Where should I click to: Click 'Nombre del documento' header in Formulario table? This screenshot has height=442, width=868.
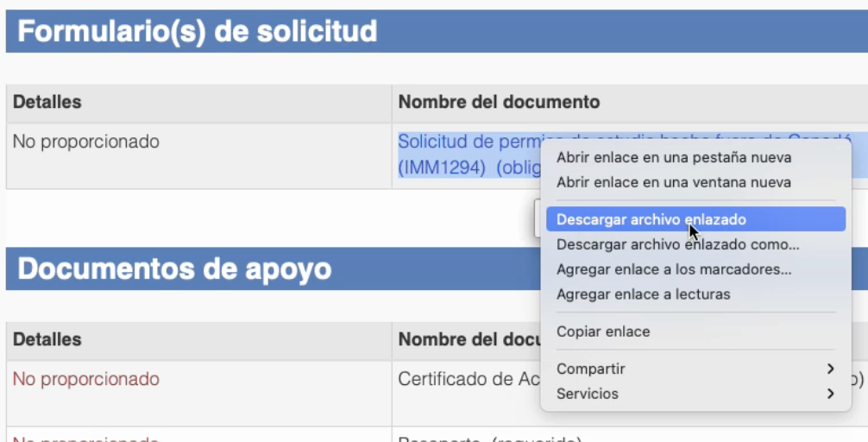pos(498,102)
